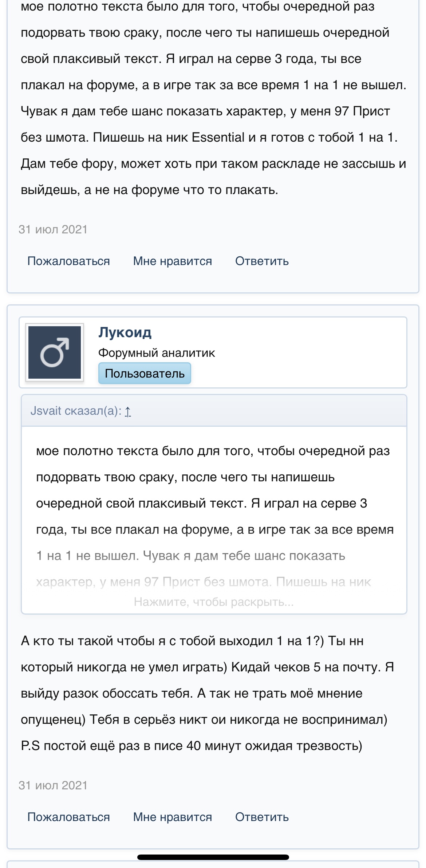This screenshot has height=868, width=426.
Task: Tap the up arrow in quote header
Action: click(x=128, y=411)
